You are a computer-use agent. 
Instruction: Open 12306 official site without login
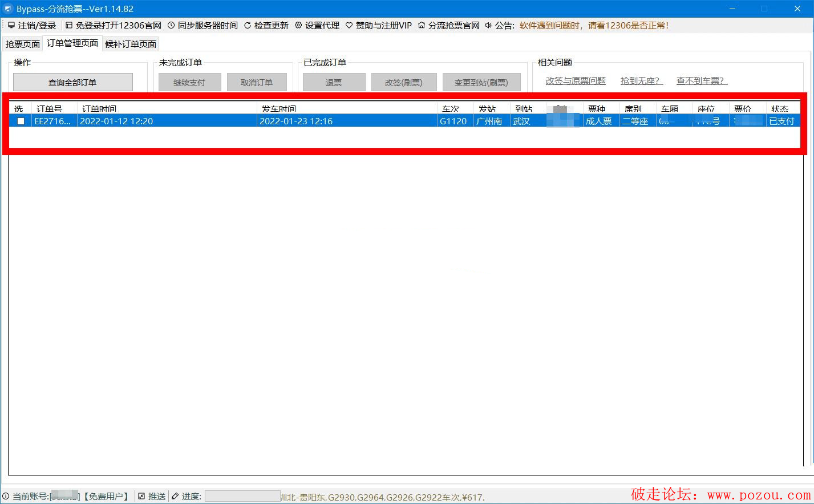point(69,26)
